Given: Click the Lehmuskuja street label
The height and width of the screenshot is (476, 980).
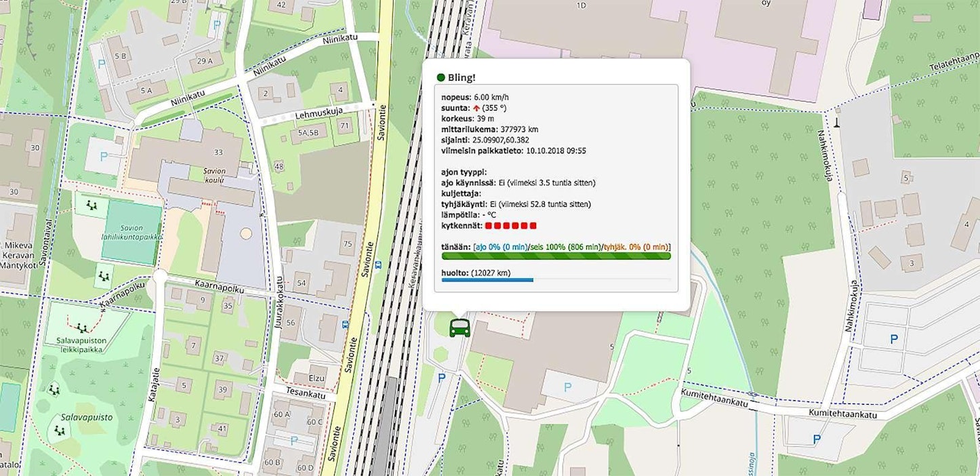Looking at the screenshot, I should [x=319, y=116].
